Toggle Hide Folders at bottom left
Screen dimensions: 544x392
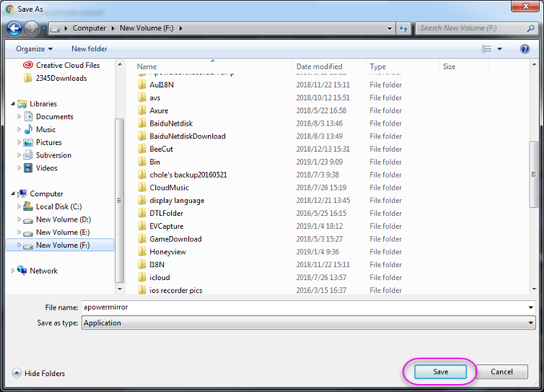[38, 373]
